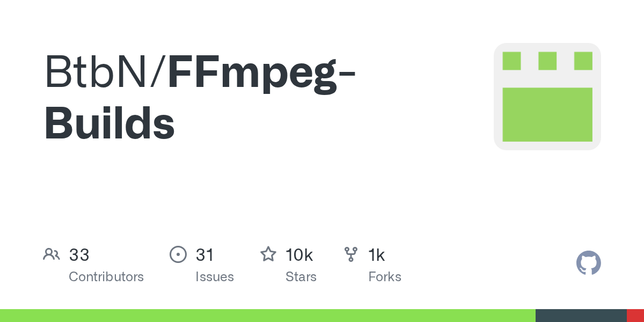Select the Stars label
The width and height of the screenshot is (644, 322).
click(x=301, y=277)
